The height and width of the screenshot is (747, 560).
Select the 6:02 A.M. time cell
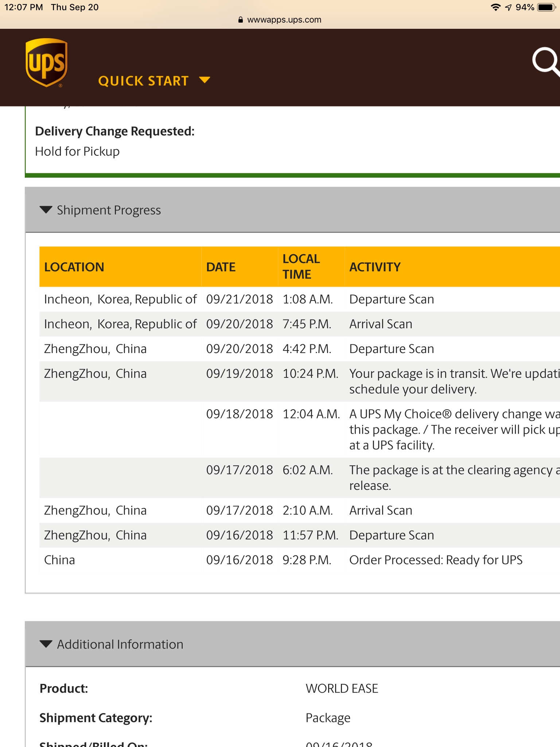(x=308, y=470)
